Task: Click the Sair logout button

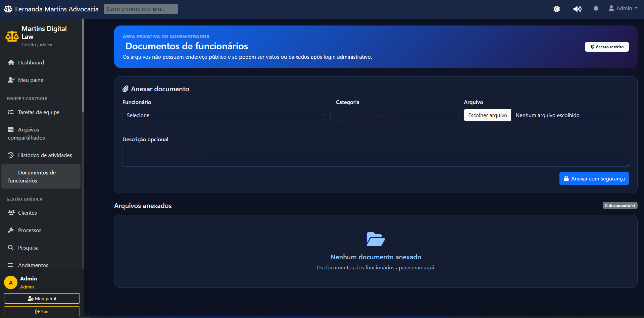Action: tap(42, 312)
